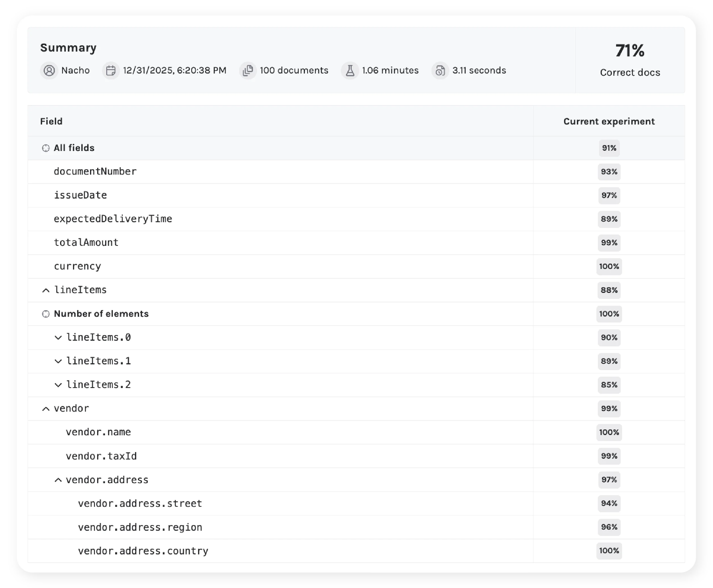This screenshot has width=713, height=588.
Task: Select the totalAmount field row
Action: coord(356,243)
